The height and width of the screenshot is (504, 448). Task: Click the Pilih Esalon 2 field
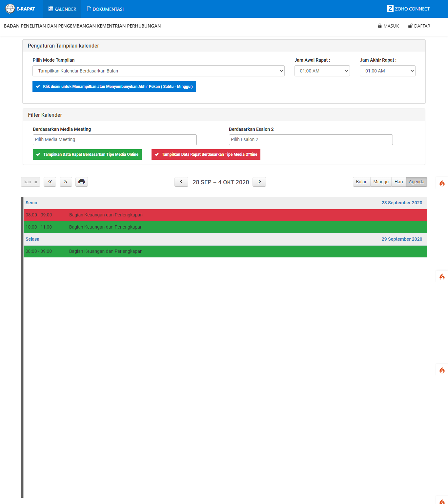pyautogui.click(x=311, y=140)
